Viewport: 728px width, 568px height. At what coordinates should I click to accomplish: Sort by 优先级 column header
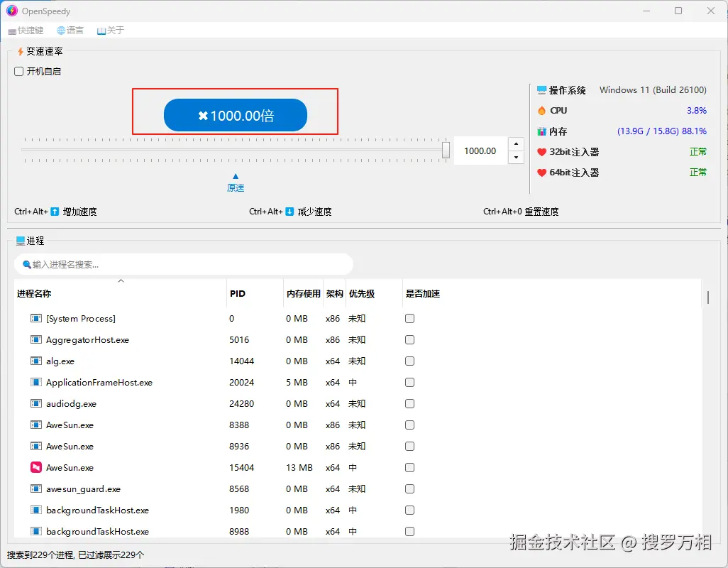click(374, 293)
